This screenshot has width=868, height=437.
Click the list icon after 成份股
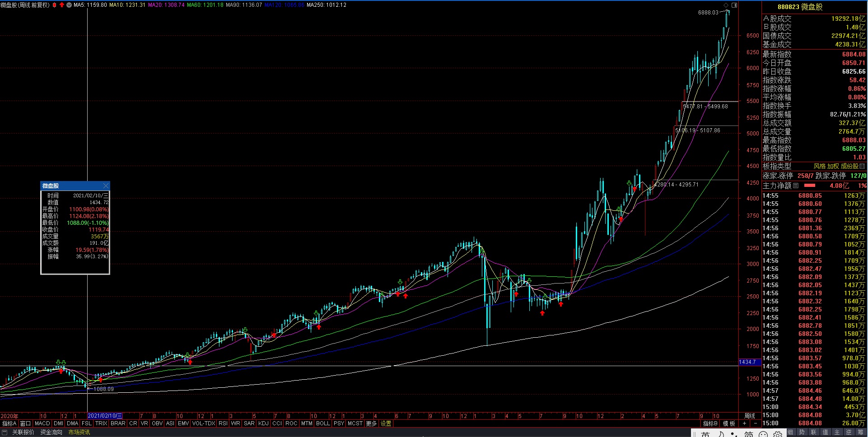862,166
